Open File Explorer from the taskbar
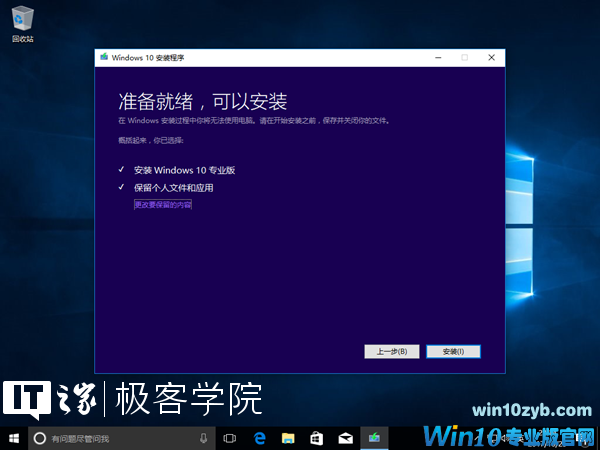600x450 pixels. [x=288, y=438]
